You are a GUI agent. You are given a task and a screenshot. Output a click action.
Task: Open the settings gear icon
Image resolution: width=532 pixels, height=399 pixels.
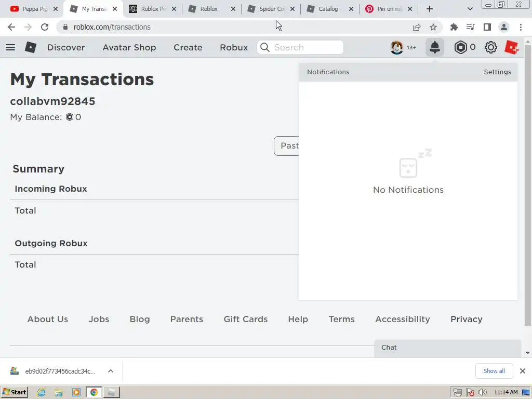tap(490, 47)
